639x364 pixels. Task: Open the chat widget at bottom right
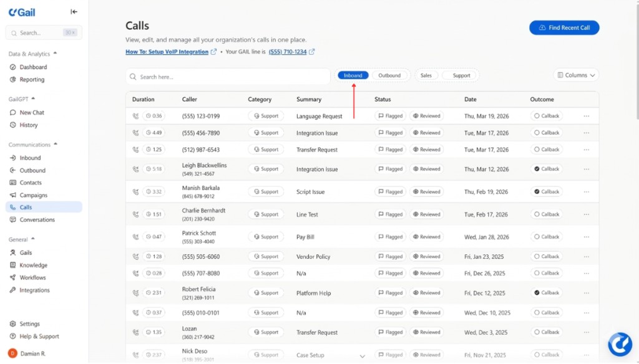(620, 343)
